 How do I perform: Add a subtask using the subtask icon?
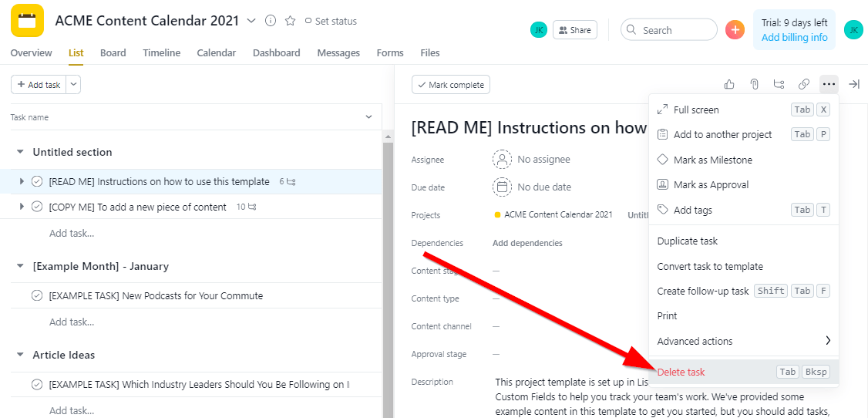(x=779, y=84)
